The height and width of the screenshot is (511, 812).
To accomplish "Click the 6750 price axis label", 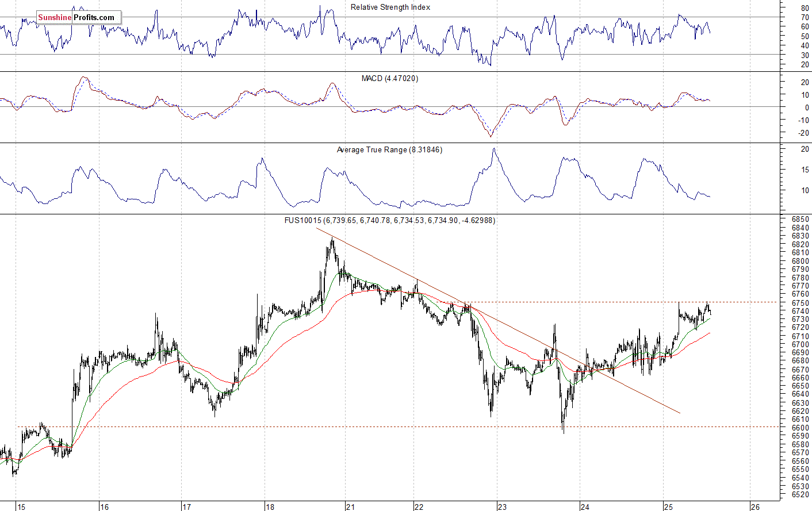I will pyautogui.click(x=800, y=303).
